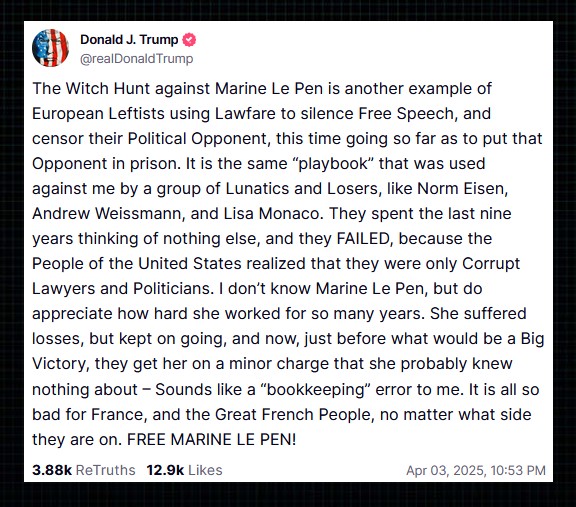
Task: Click the phrase FREE MARINE LE PEN!
Action: coord(211,439)
